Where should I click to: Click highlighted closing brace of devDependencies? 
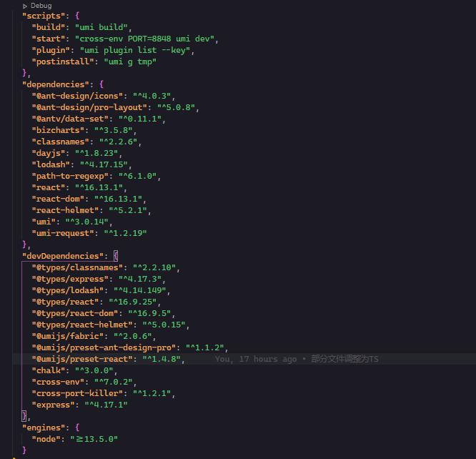point(24,416)
